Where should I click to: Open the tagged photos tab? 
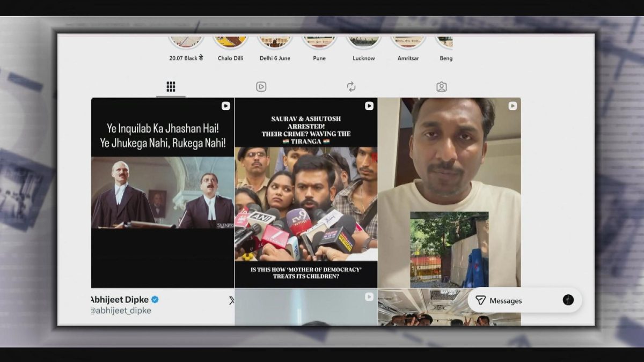click(441, 87)
